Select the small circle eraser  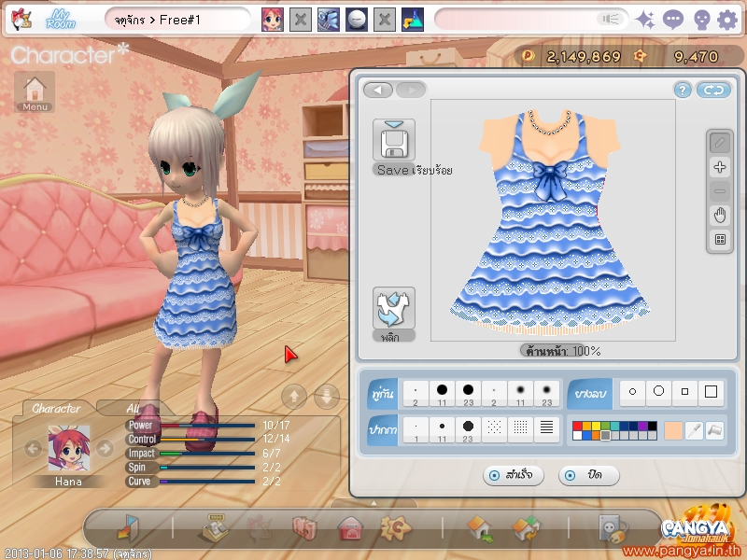click(x=633, y=392)
